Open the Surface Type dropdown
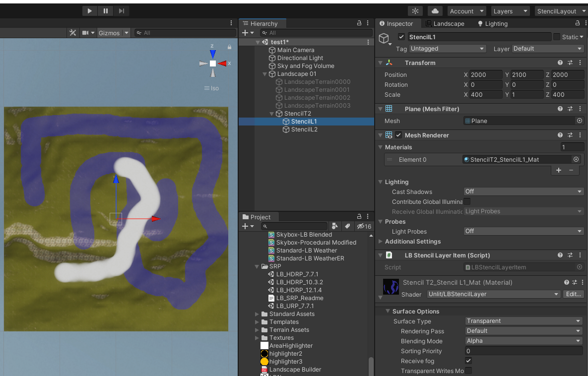The image size is (588, 376). click(x=523, y=321)
